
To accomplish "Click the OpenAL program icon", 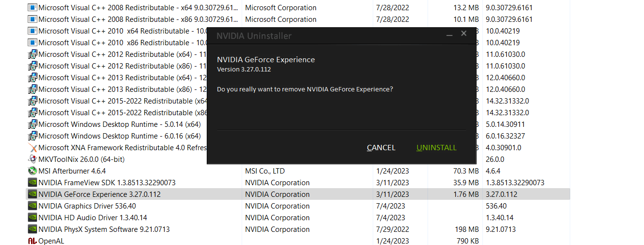I will 33,241.
